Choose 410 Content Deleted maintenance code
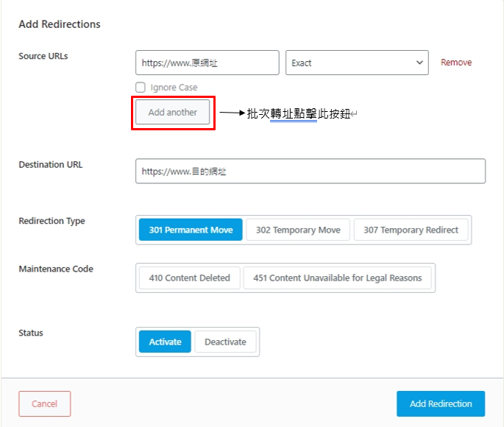The height and width of the screenshot is (427, 504). (x=189, y=278)
